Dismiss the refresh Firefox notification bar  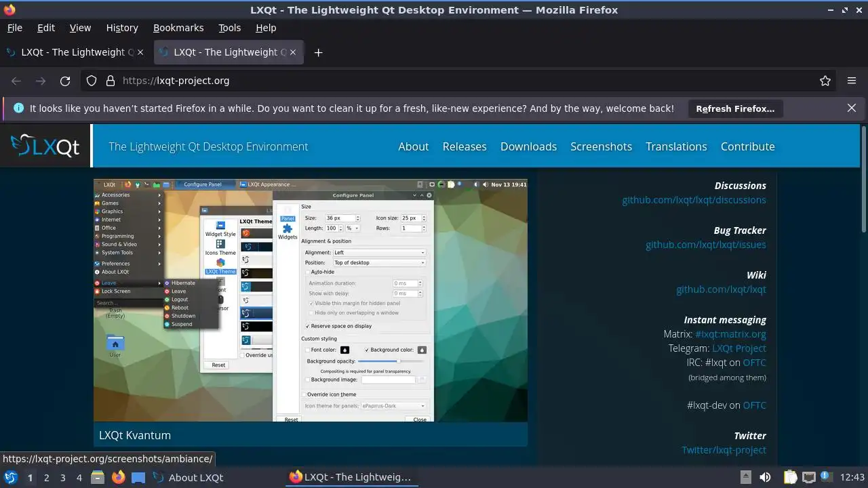852,108
